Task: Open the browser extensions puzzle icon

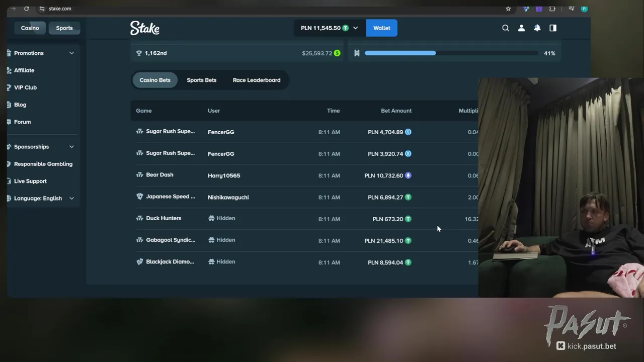Action: [552, 9]
